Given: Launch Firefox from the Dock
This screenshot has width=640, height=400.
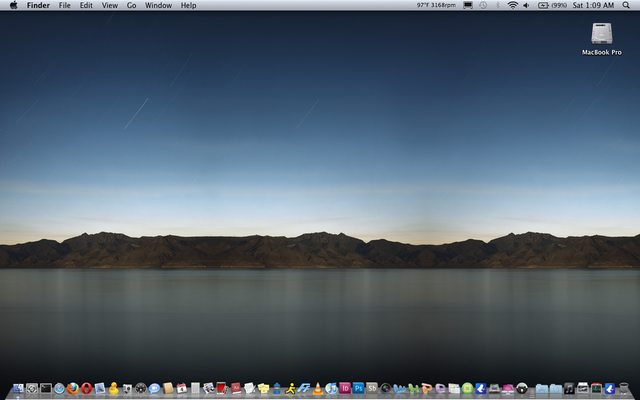Looking at the screenshot, I should 73,389.
